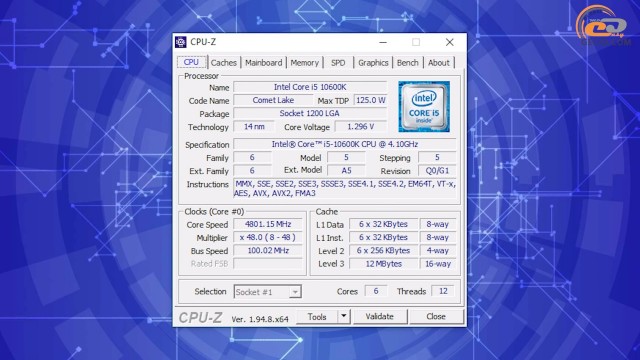Click the L1 Inst. value 6 x 32 KBytes
This screenshot has width=640, height=360.
383,237
